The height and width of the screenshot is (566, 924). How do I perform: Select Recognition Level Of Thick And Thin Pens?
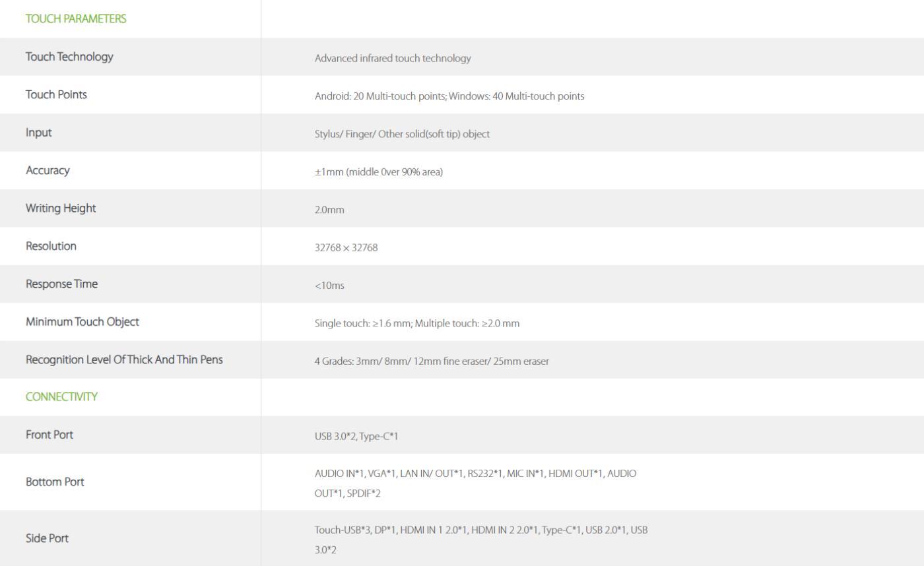point(124,360)
